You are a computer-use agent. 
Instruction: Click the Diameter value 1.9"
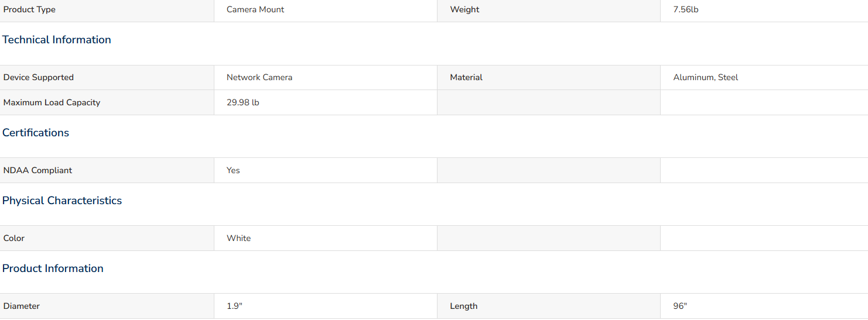[234, 307]
